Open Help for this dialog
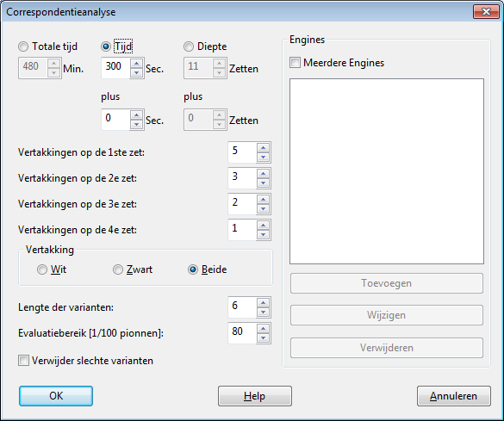This screenshot has width=504, height=421. pos(255,396)
